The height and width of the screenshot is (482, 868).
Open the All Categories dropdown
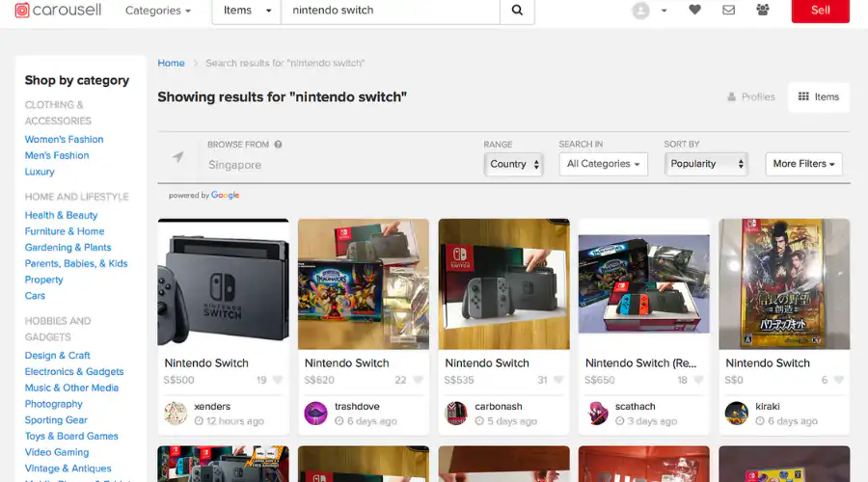(603, 164)
